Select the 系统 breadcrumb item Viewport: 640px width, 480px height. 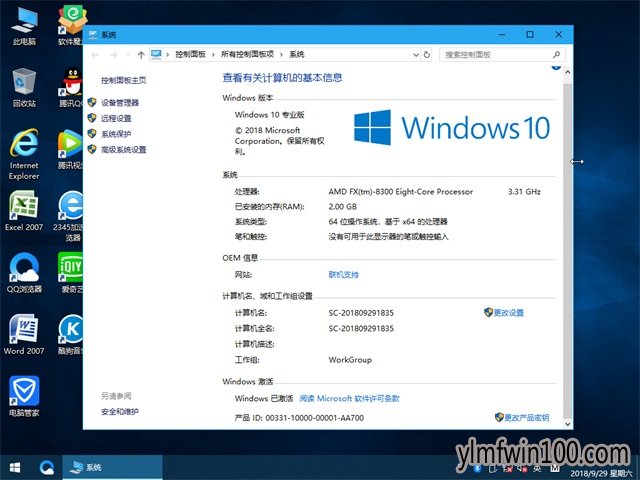297,54
